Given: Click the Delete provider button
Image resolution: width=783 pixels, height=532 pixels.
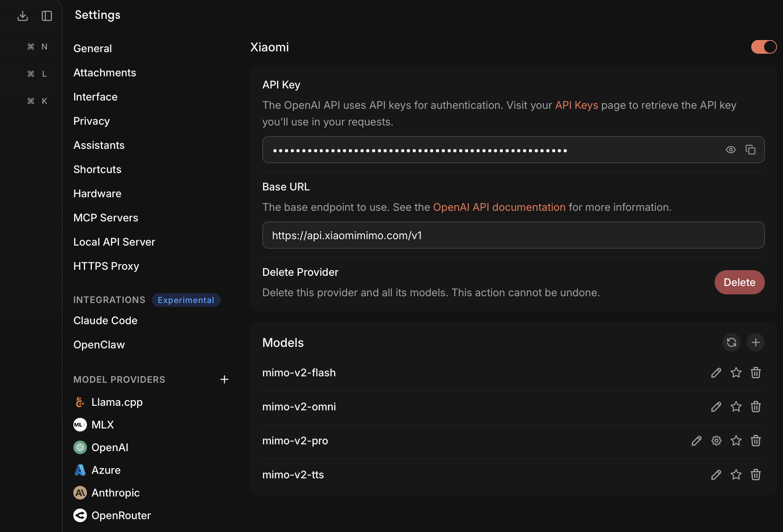Looking at the screenshot, I should tap(739, 282).
